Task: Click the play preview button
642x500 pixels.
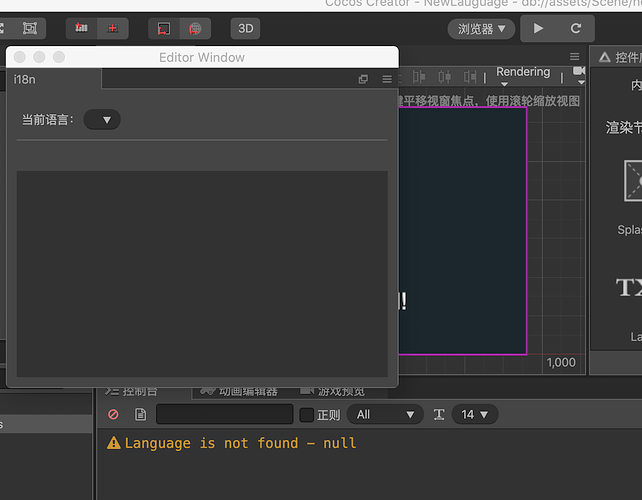Action: 538,28
